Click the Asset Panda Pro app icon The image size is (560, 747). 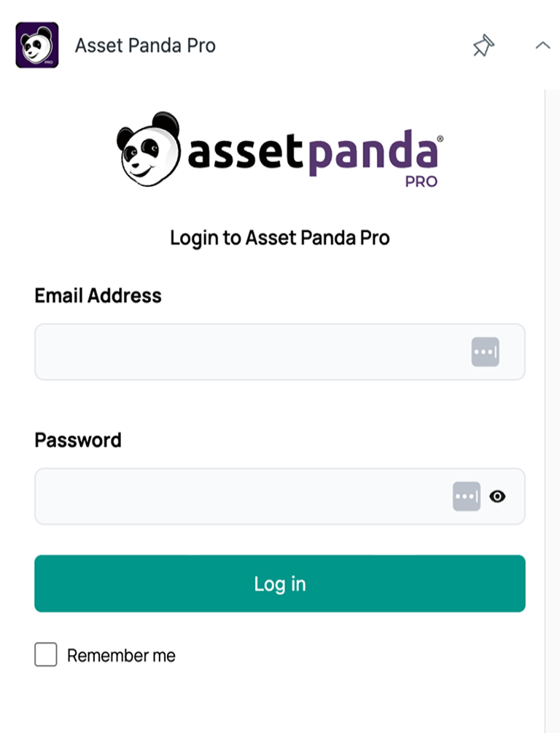coord(37,45)
